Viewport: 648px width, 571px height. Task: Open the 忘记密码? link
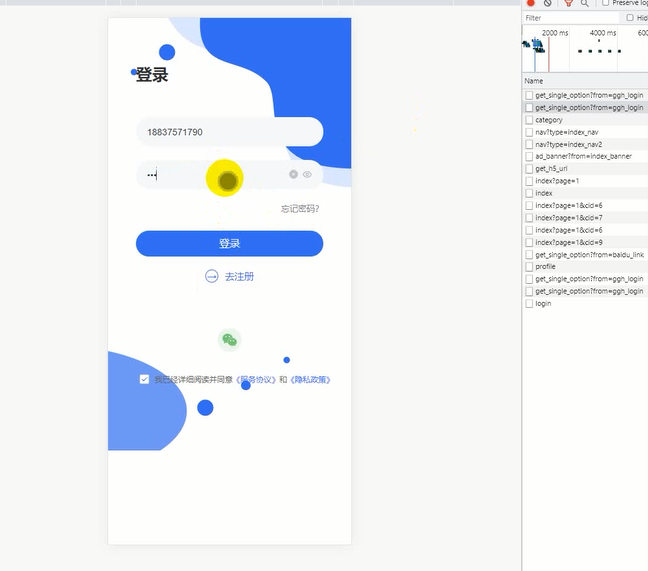(300, 209)
